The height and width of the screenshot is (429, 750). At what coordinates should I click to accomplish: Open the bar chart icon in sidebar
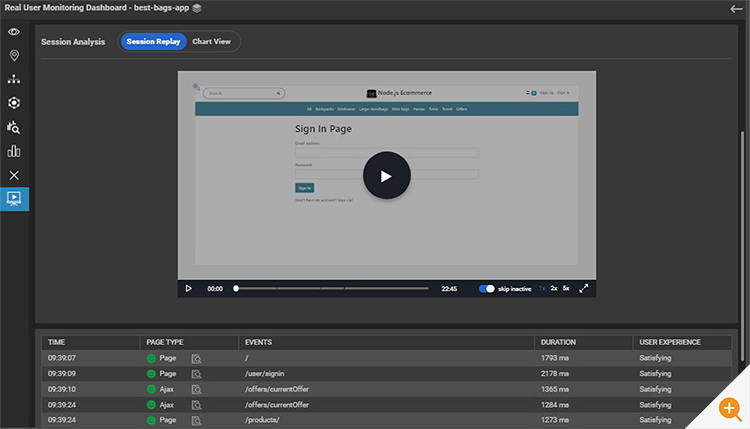pyautogui.click(x=14, y=151)
